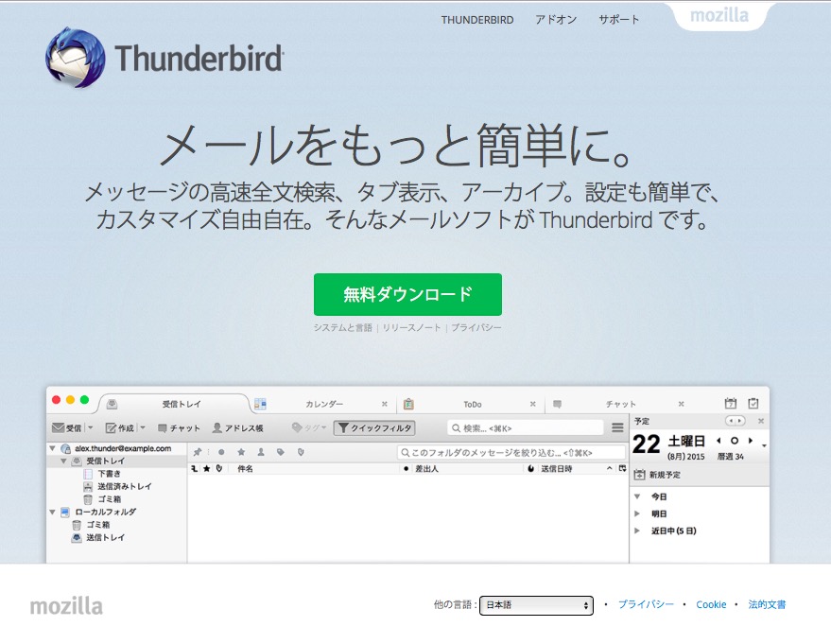Toggle the starred messages filter
The height and width of the screenshot is (644, 831).
pyautogui.click(x=241, y=452)
